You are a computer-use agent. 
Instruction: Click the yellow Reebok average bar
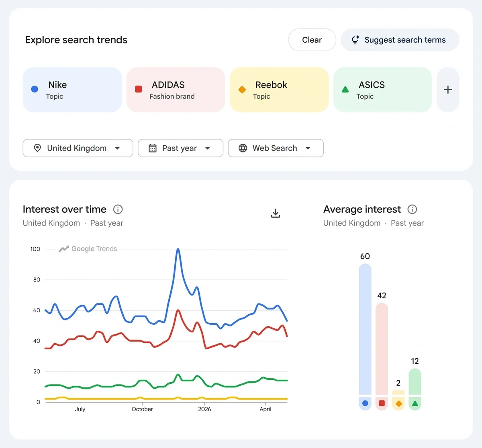[398, 393]
